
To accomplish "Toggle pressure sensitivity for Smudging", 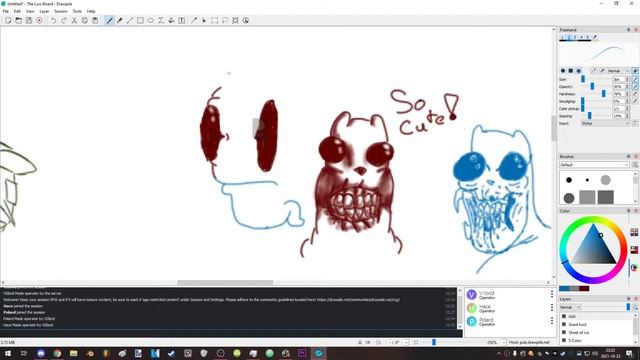I will (x=636, y=101).
